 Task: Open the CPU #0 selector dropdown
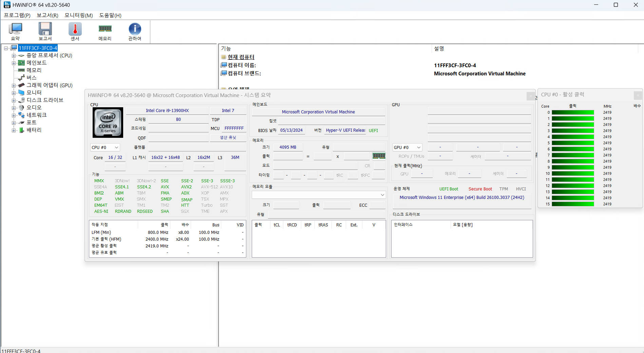105,147
